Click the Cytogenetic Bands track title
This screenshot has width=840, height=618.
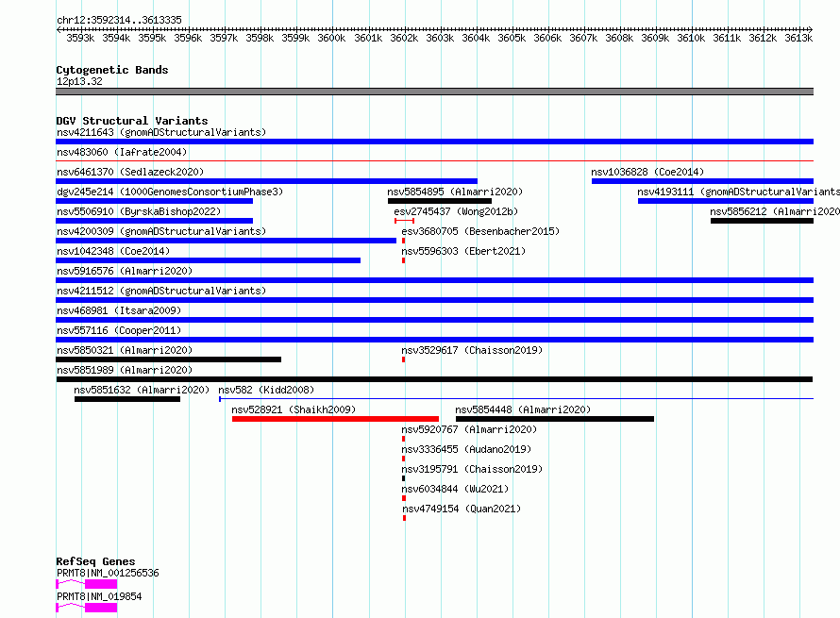pyautogui.click(x=112, y=70)
